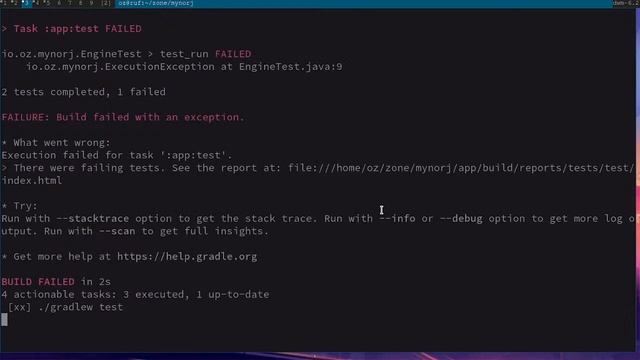
Task: Click the [2] layout indicator in top bar
Action: (106, 3)
